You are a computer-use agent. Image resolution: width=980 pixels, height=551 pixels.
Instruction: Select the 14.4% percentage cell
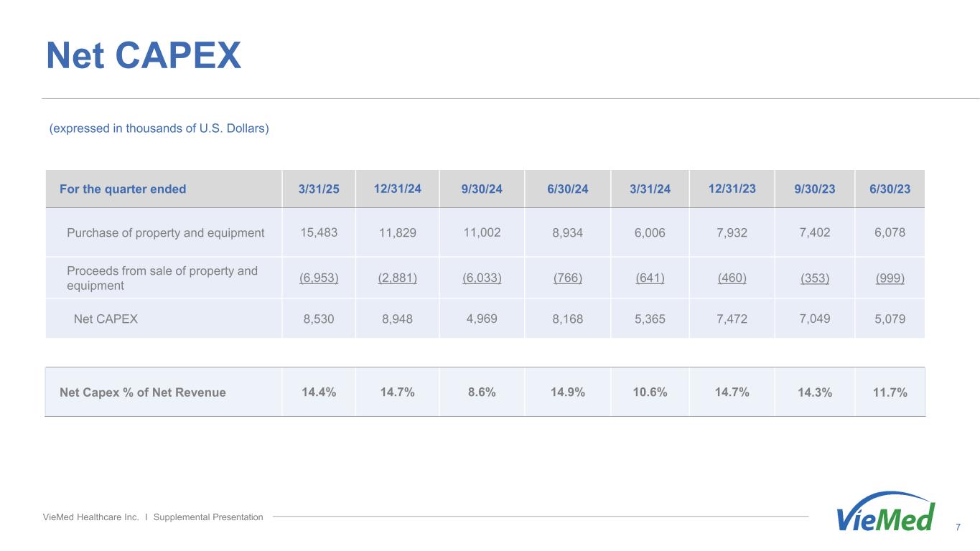click(319, 392)
